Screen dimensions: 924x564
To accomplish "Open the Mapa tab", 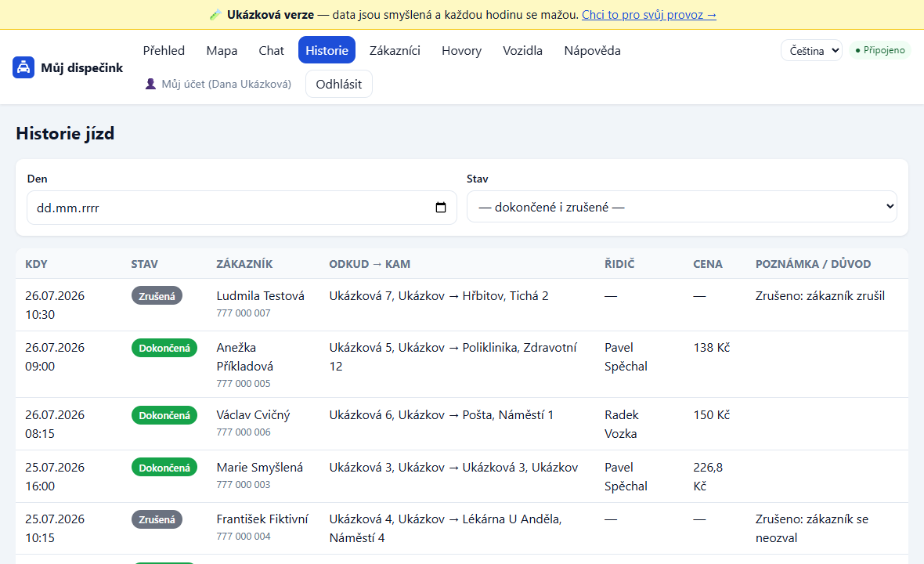I will [222, 51].
